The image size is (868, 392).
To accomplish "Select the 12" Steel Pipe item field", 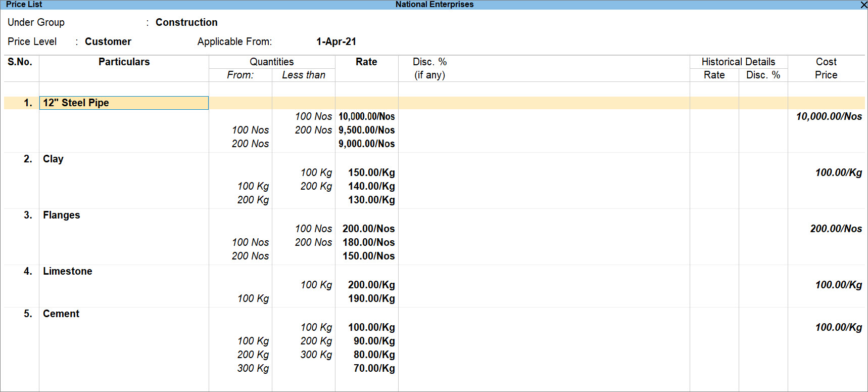I will point(124,103).
